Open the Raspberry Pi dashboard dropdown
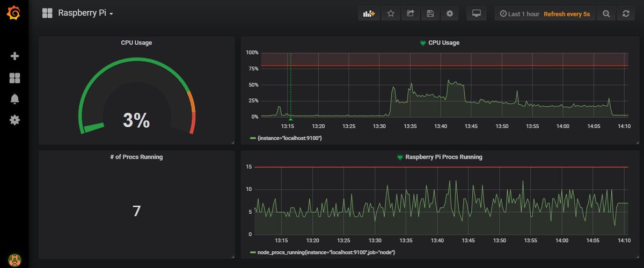 coord(86,13)
